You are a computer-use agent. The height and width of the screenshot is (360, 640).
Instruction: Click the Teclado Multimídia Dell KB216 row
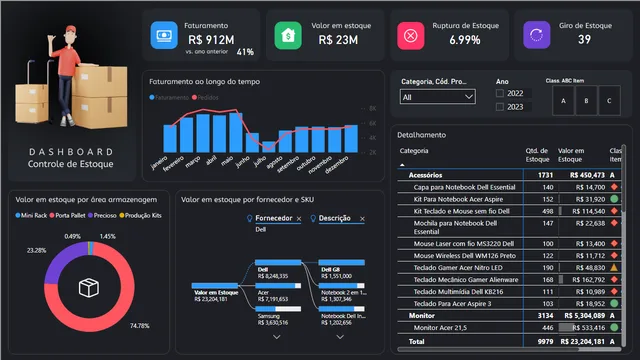pyautogui.click(x=509, y=291)
